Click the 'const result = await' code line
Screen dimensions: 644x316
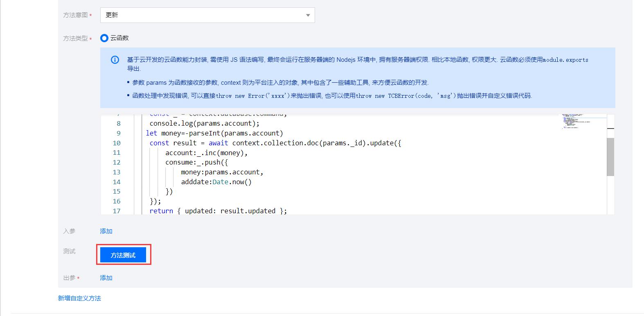point(275,143)
